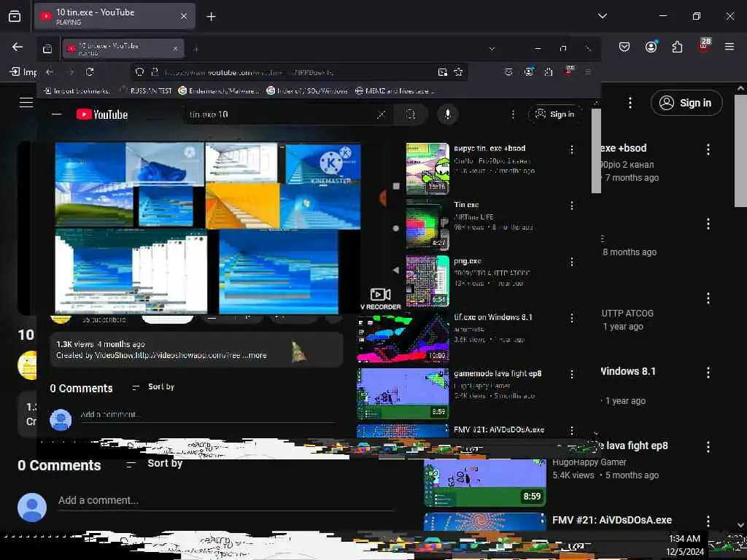Screen dimensions: 747x560
Task: Open inner Firefox View icon
Action: pos(47,49)
